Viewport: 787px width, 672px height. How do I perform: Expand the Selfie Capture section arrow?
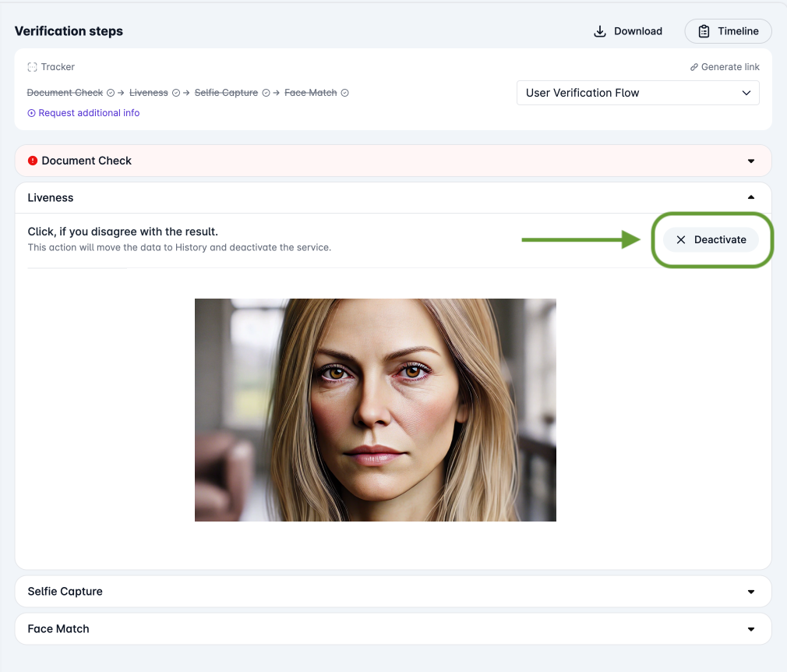tap(751, 592)
